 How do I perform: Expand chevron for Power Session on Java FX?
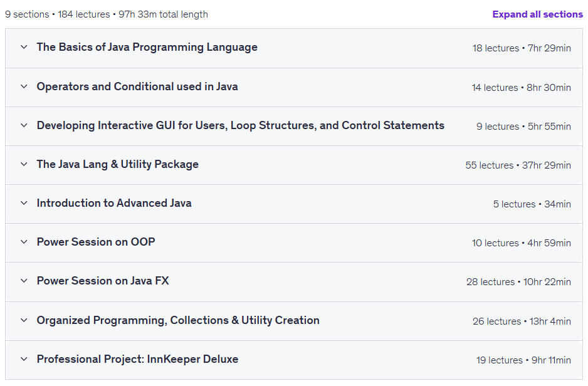pyautogui.click(x=24, y=281)
